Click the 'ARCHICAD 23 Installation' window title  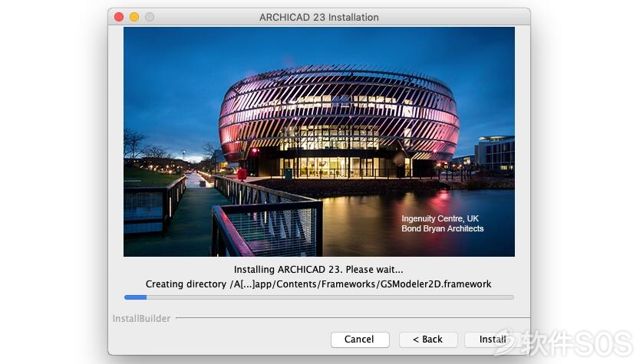pyautogui.click(x=319, y=17)
